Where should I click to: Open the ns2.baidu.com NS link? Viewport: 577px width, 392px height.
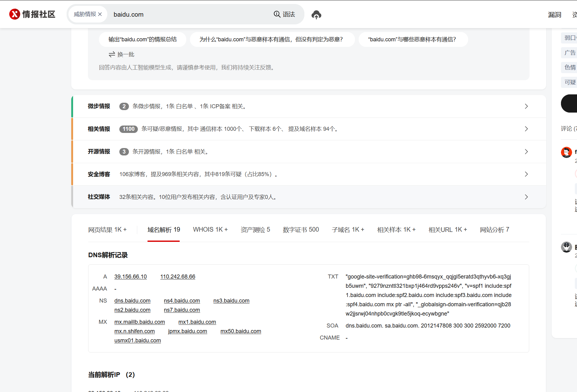pyautogui.click(x=132, y=310)
